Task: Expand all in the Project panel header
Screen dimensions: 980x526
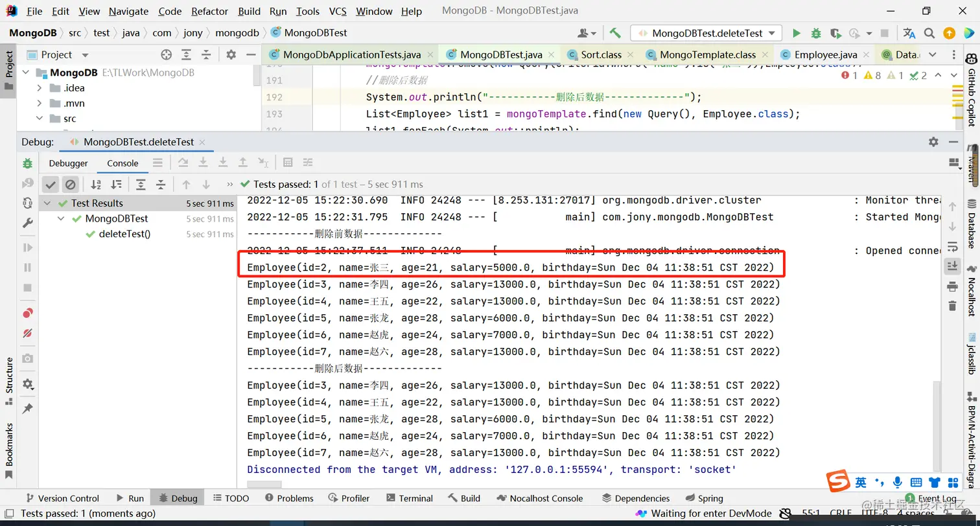Action: click(186, 54)
